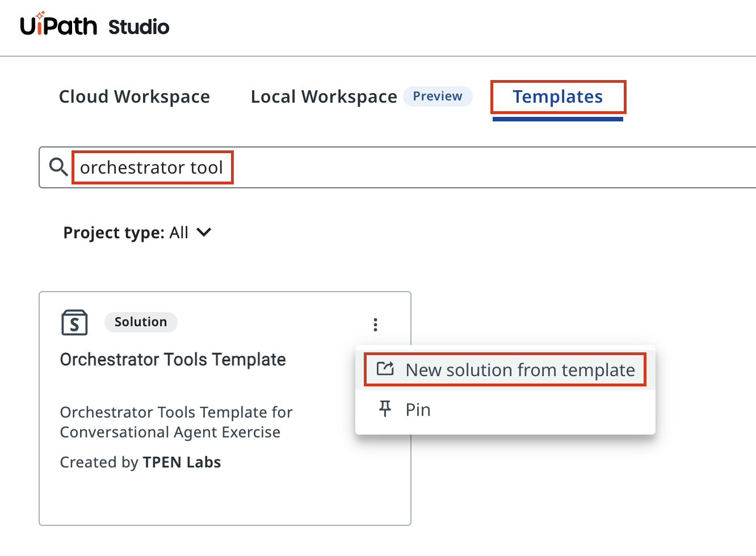756x556 pixels.
Task: Click the export icon beside New solution
Action: (x=385, y=369)
